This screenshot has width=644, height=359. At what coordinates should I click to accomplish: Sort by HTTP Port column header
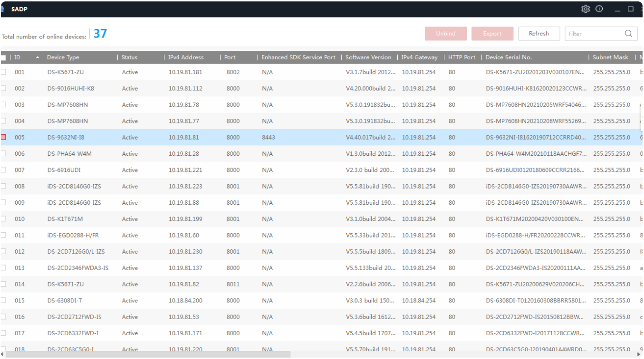(461, 57)
